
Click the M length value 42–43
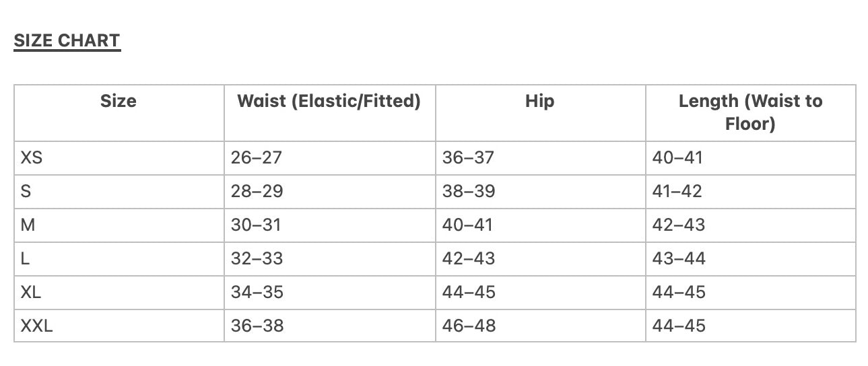(x=679, y=225)
